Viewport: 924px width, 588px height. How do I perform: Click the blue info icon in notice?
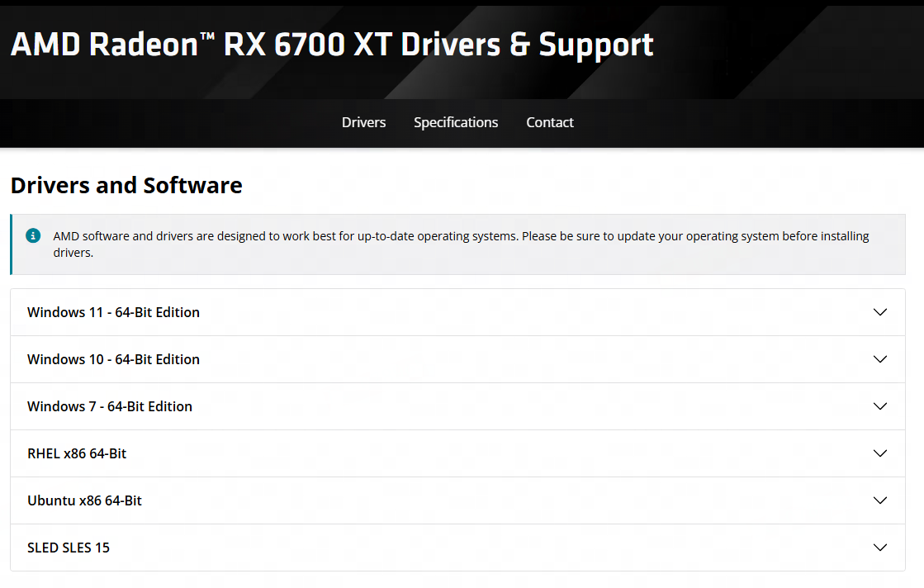[33, 235]
